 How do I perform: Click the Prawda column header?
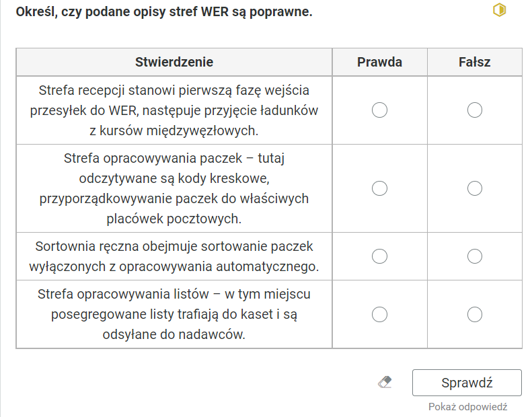point(379,62)
